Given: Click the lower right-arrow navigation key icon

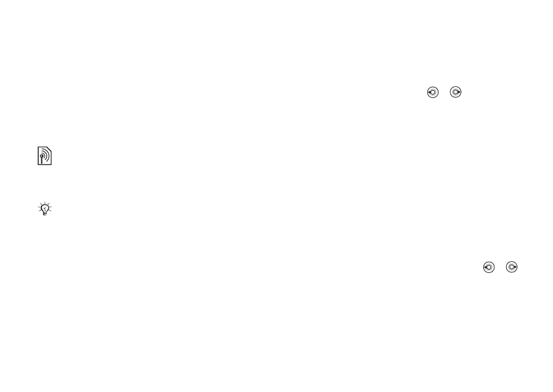Looking at the screenshot, I should (x=512, y=267).
